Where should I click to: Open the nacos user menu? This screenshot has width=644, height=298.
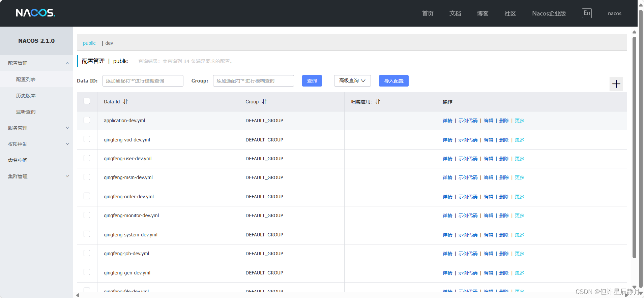[614, 13]
